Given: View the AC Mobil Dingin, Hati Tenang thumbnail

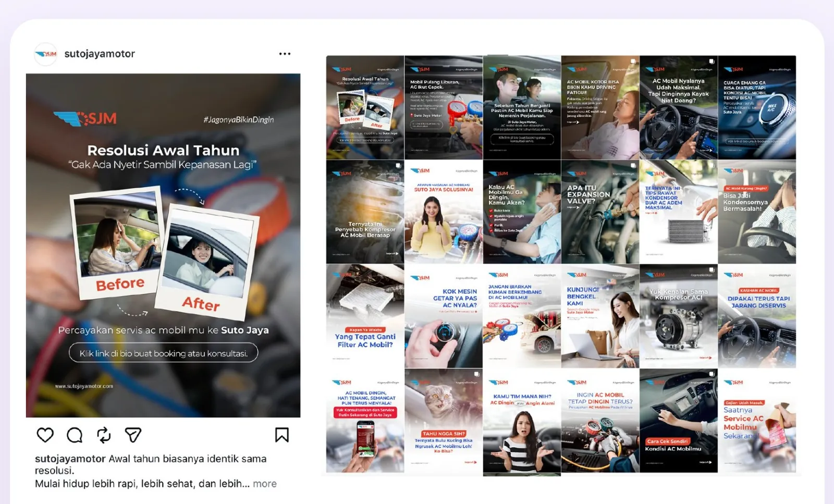Looking at the screenshot, I should (x=365, y=421).
